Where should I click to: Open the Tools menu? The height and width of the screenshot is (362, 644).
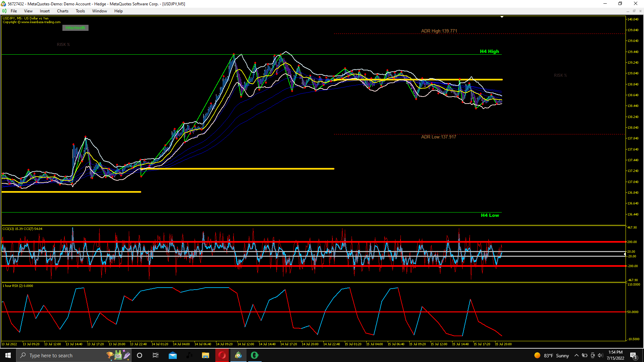80,11
